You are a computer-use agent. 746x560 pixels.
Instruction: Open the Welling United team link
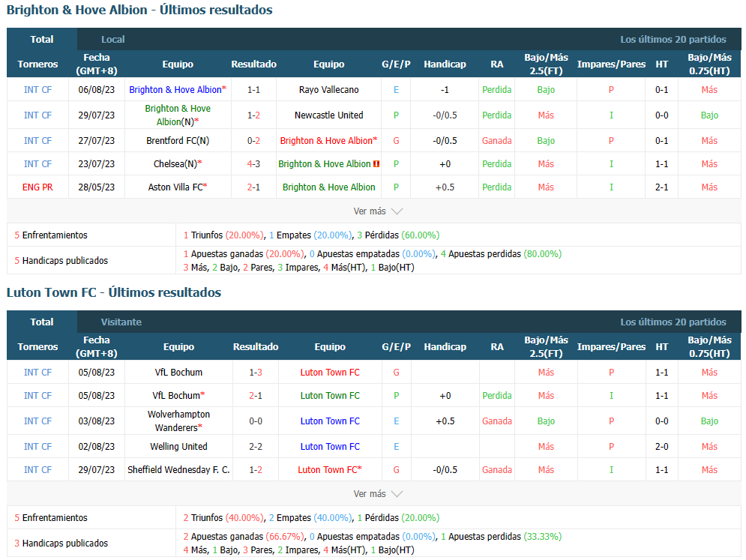coord(178,447)
